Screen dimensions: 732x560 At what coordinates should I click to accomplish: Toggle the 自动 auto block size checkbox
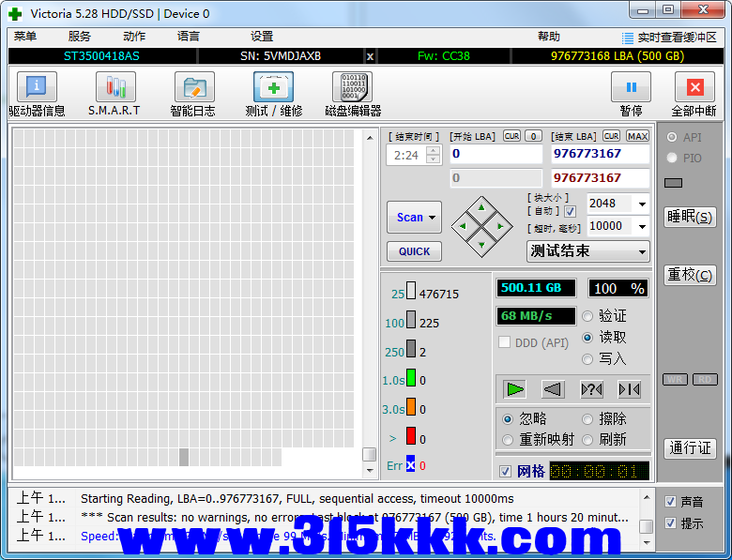click(x=570, y=211)
